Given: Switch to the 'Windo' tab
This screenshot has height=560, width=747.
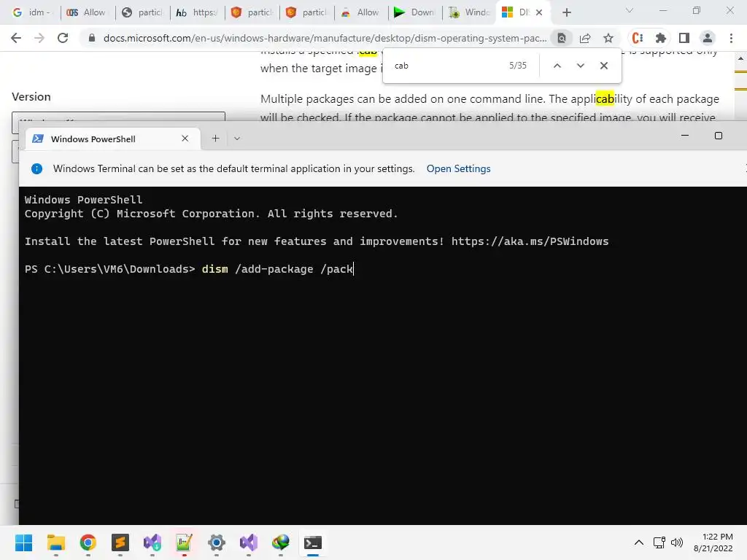Looking at the screenshot, I should tap(469, 12).
